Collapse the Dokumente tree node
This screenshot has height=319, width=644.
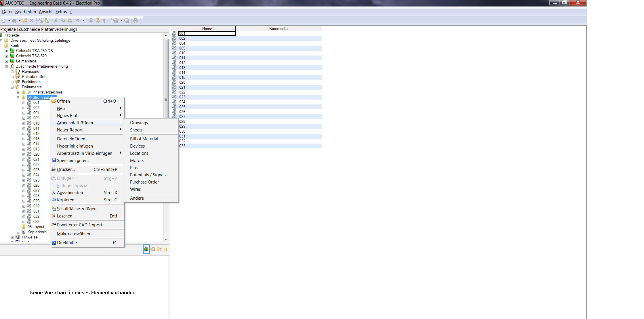click(x=12, y=87)
